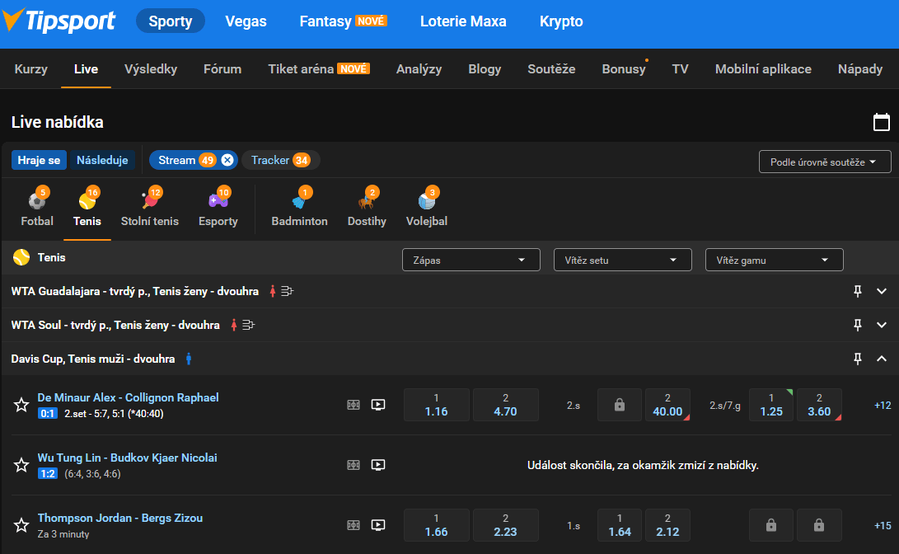
Task: Open draw bracket icon for WTA Soul
Action: click(x=248, y=325)
